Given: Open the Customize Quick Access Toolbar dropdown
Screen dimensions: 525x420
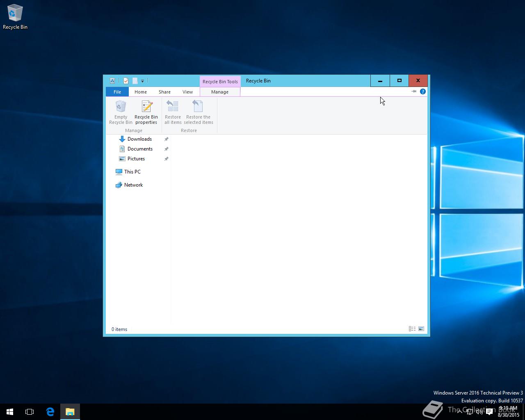Looking at the screenshot, I should click(x=142, y=81).
